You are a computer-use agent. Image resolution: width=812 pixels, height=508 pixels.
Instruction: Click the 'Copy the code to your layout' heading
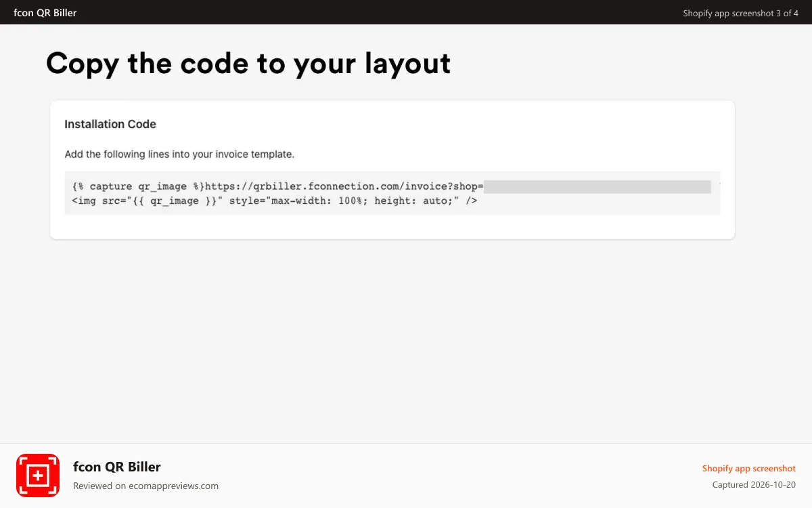click(x=248, y=63)
